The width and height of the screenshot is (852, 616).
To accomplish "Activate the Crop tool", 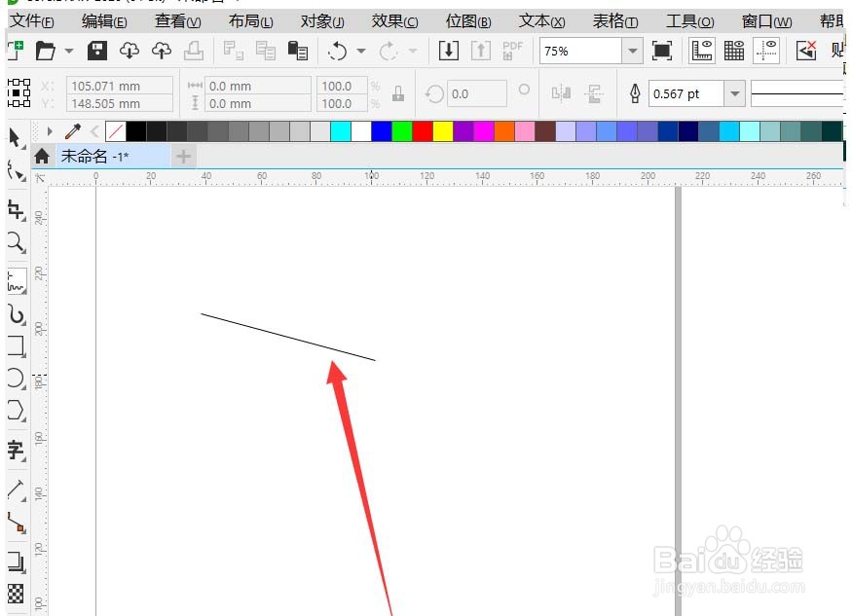I will pos(15,208).
